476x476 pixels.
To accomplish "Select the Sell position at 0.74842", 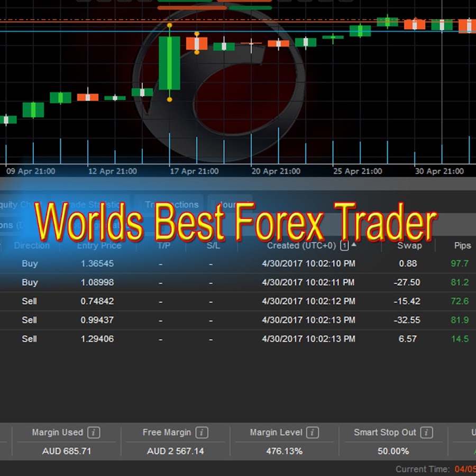I will (238, 301).
